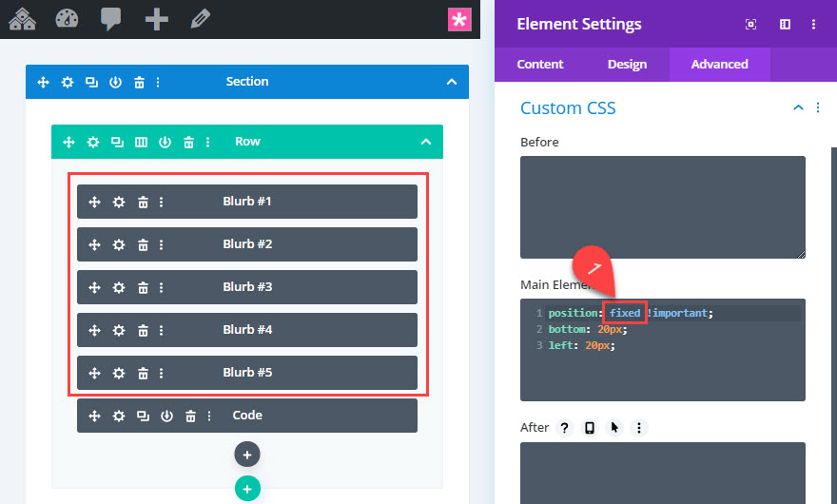Delete the Code module

pyautogui.click(x=190, y=416)
